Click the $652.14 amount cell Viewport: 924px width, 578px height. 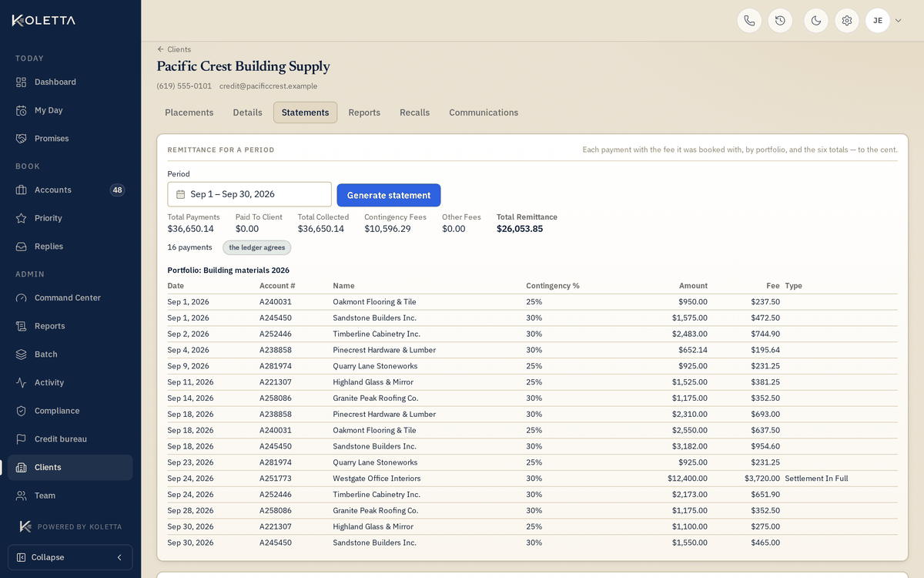[692, 350]
